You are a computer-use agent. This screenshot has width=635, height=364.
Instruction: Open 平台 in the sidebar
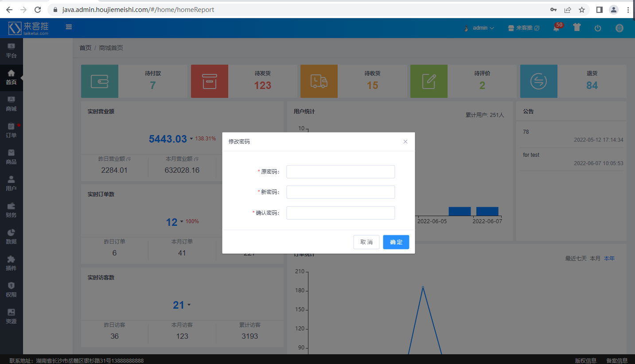11,51
